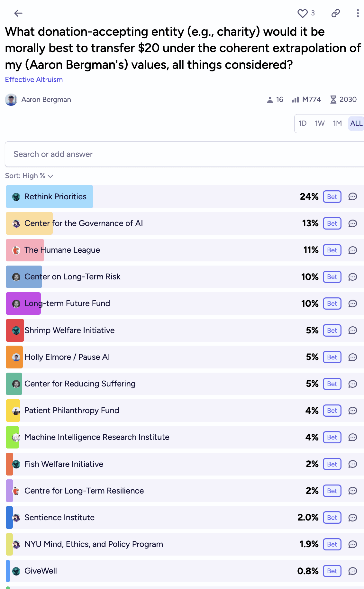Open comments for The Humane League
This screenshot has height=589, width=364.
pyautogui.click(x=353, y=250)
